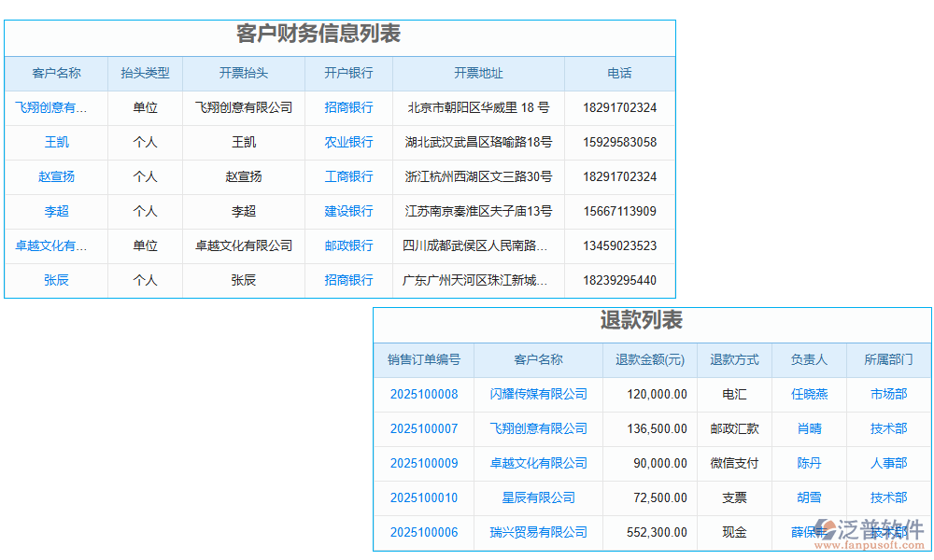Open responsible person 任晓燕 profile
934x560 pixels.
tap(809, 394)
